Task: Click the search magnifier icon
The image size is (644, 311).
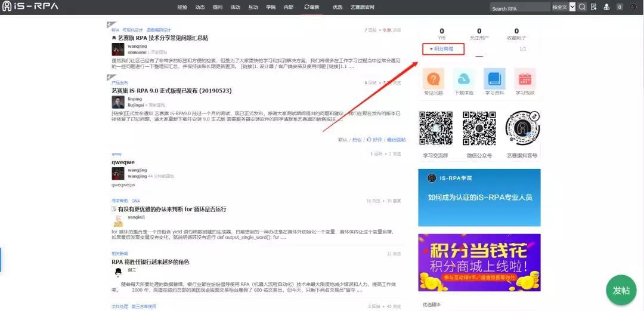Action: 583,7
